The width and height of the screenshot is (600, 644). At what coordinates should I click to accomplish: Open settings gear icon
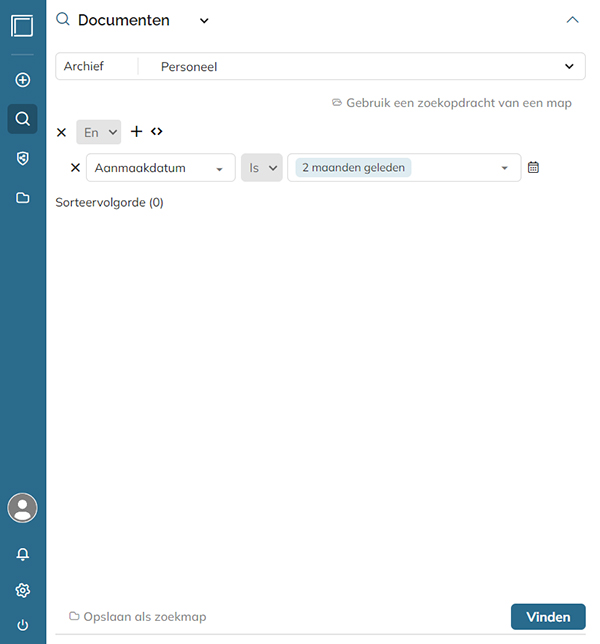[23, 590]
